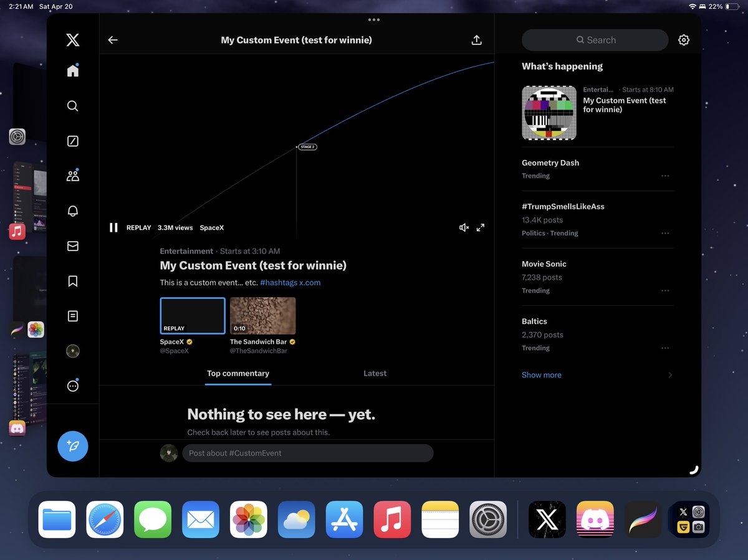Open Grok slash icon in sidebar
748x560 pixels.
[73, 141]
